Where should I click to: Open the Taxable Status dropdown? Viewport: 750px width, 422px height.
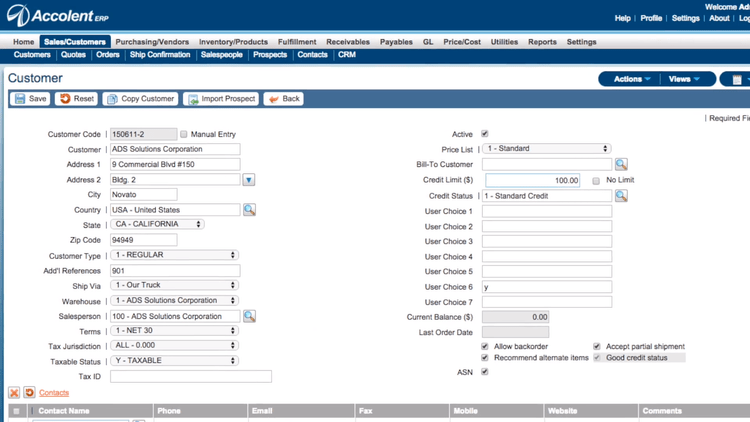coord(175,360)
